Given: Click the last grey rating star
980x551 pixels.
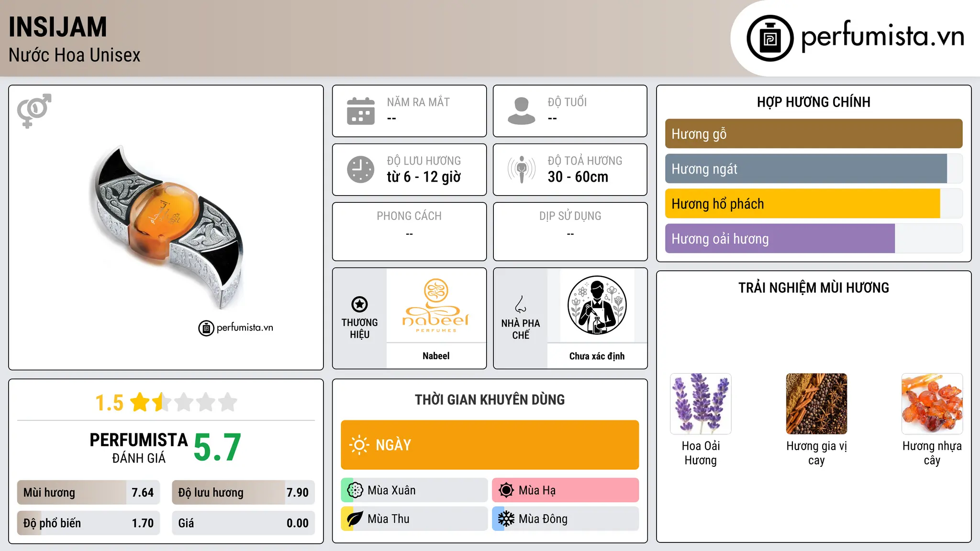Looking at the screenshot, I should [228, 402].
